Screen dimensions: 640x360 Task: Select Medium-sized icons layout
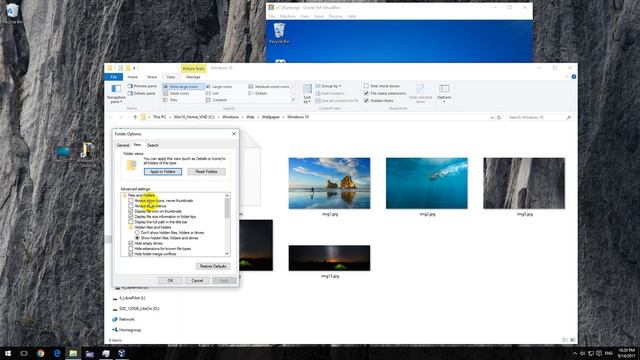(x=269, y=87)
